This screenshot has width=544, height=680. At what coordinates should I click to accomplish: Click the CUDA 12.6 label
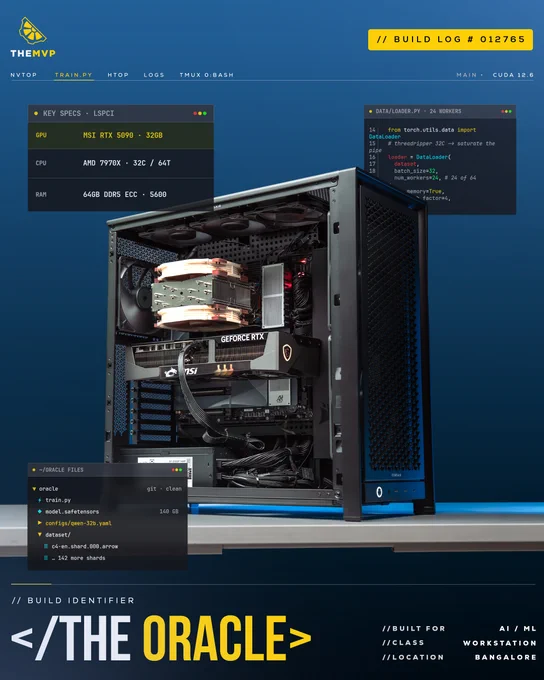pos(513,75)
